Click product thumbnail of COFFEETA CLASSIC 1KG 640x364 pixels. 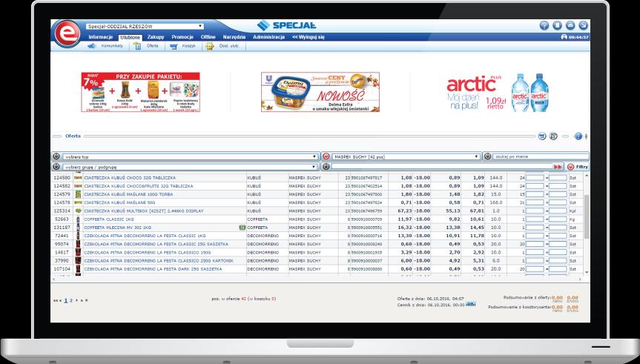pos(78,219)
